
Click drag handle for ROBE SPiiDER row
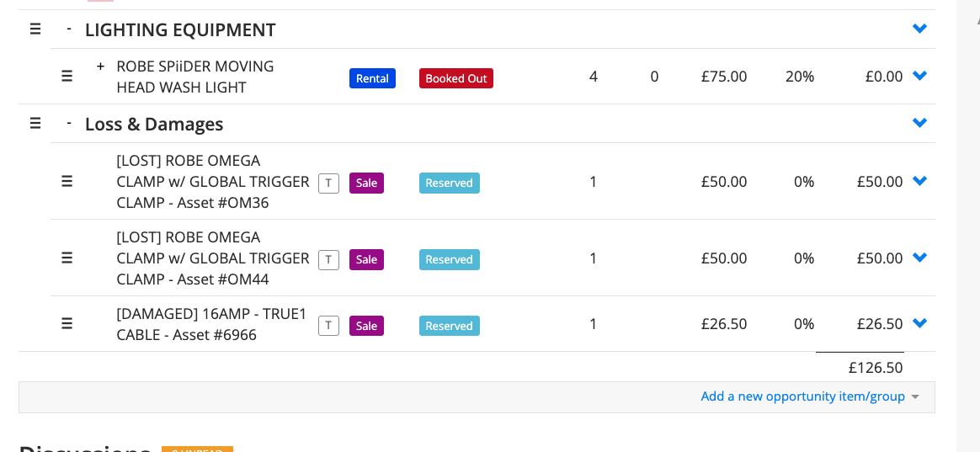pyautogui.click(x=67, y=76)
